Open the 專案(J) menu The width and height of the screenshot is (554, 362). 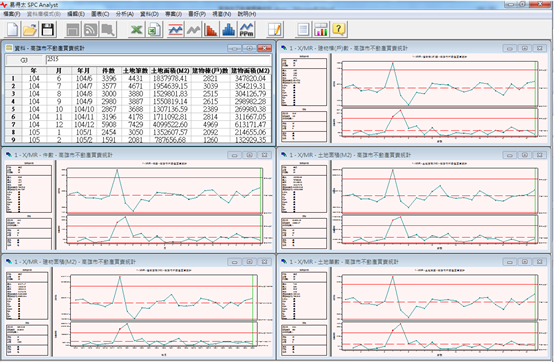173,14
